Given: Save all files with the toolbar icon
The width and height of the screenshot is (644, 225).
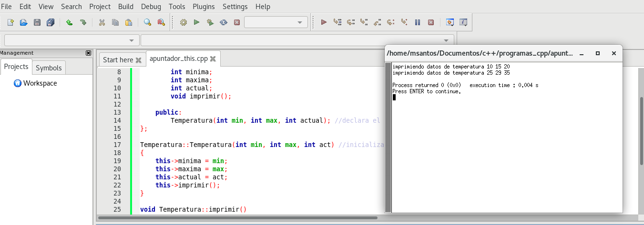Looking at the screenshot, I should 51,22.
